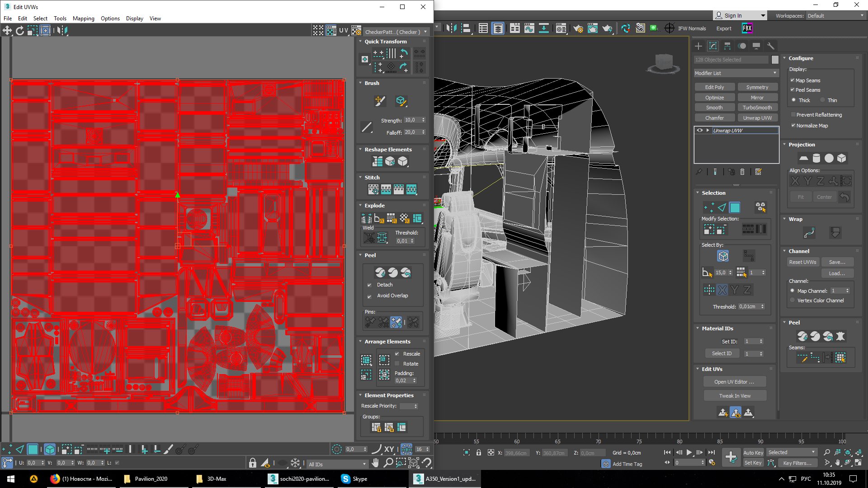Collapse the Quick Transform rollout

[360, 42]
